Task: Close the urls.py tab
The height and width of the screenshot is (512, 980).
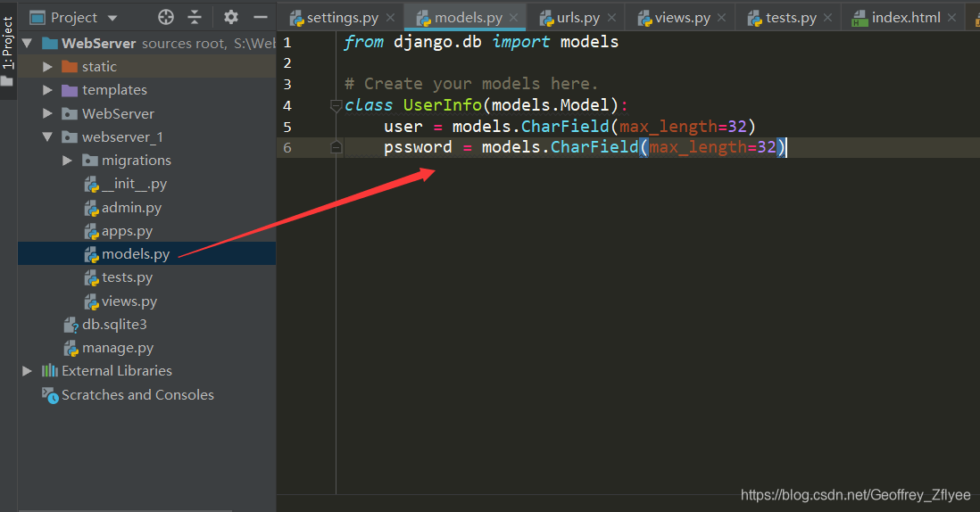Action: point(612,18)
